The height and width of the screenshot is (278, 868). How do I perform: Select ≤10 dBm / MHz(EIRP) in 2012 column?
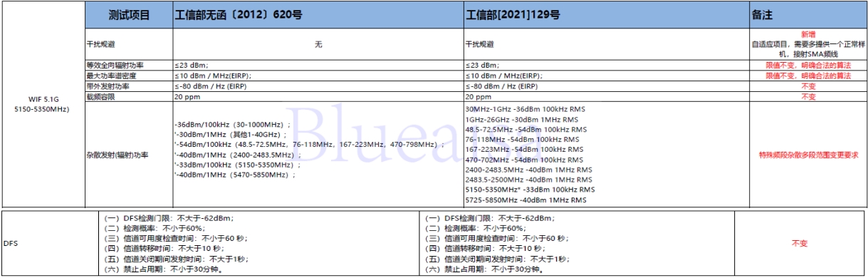coord(318,76)
